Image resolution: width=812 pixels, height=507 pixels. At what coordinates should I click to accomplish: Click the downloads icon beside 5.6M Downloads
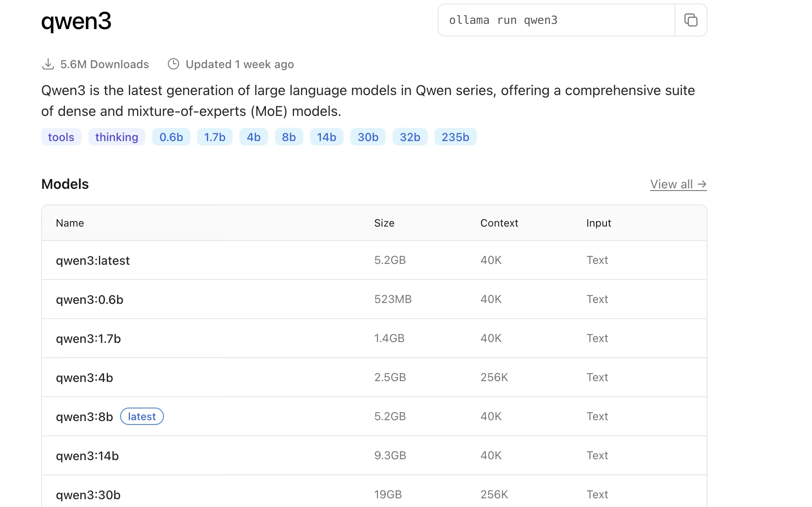pos(48,64)
